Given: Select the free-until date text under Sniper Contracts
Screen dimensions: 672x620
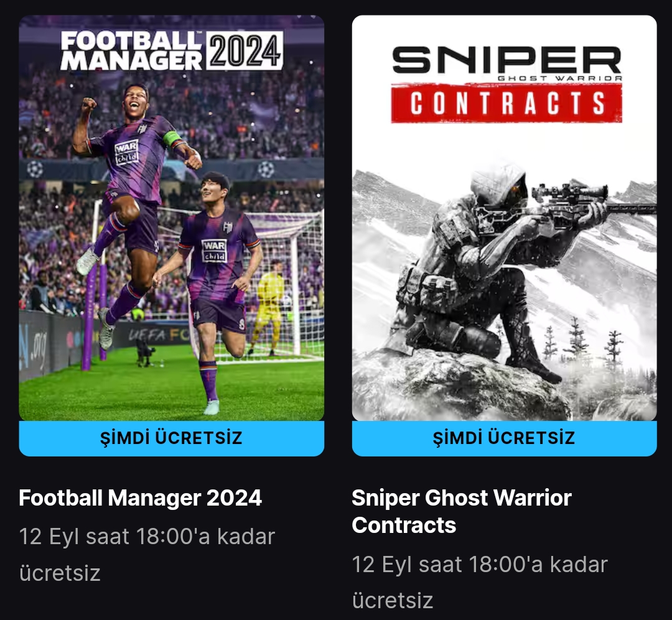Looking at the screenshot, I should coord(480,582).
